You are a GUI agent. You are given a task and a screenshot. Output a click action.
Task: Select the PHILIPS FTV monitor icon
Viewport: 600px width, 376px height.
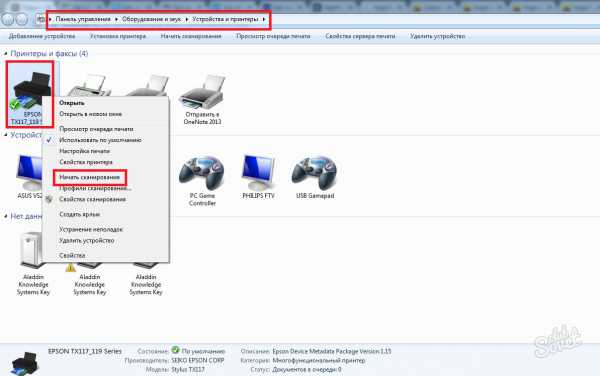coord(258,177)
